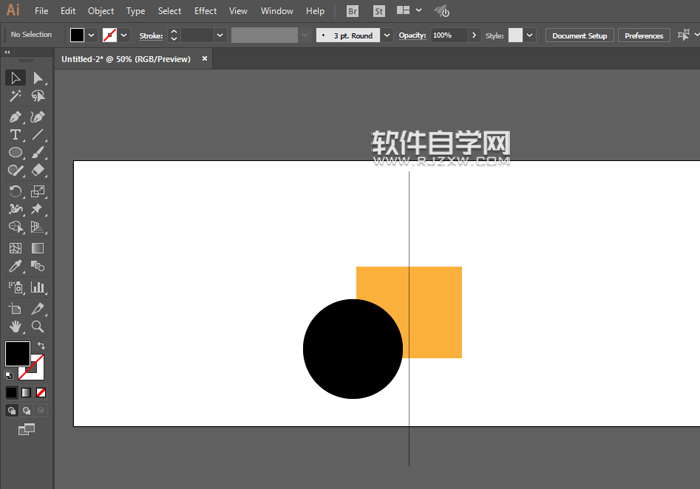Set the fill to None mode
This screenshot has width=700, height=489.
(41, 393)
